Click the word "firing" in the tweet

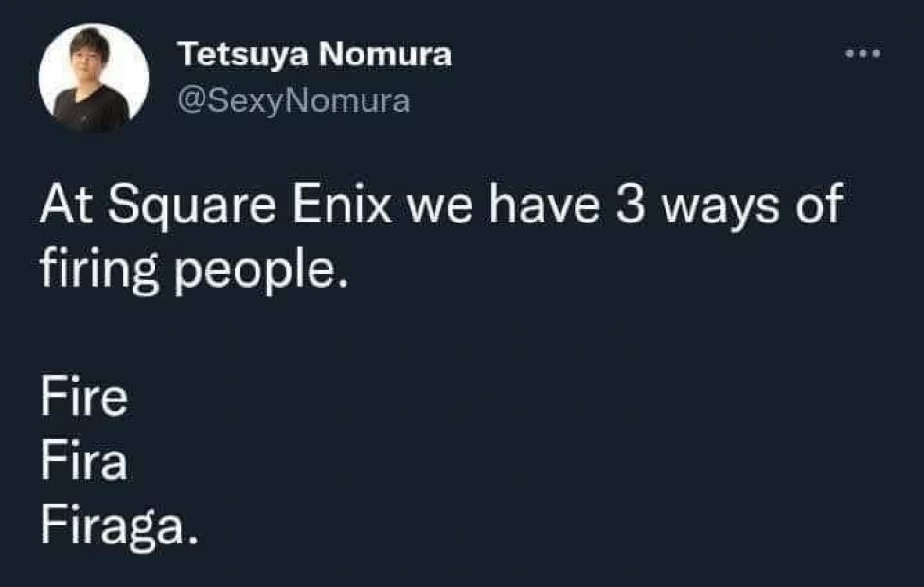coord(94,271)
